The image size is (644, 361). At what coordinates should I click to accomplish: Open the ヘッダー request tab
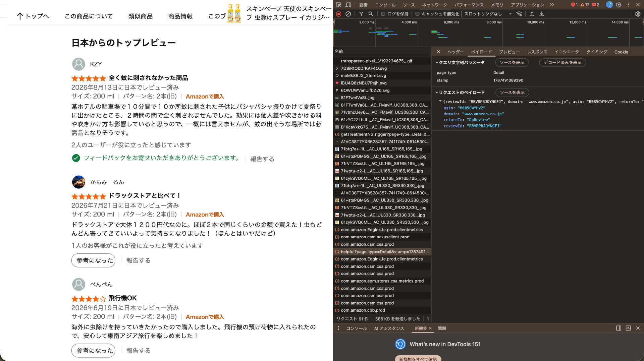(455, 52)
